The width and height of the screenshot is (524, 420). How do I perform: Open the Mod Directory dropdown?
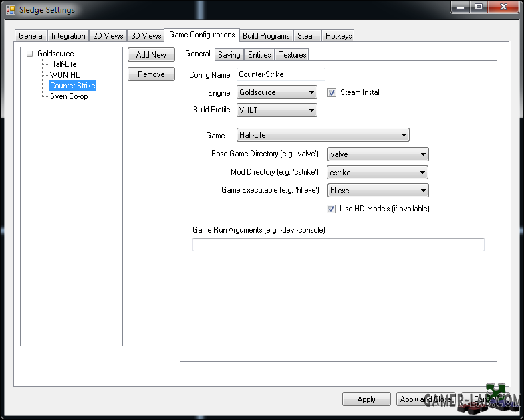click(378, 173)
